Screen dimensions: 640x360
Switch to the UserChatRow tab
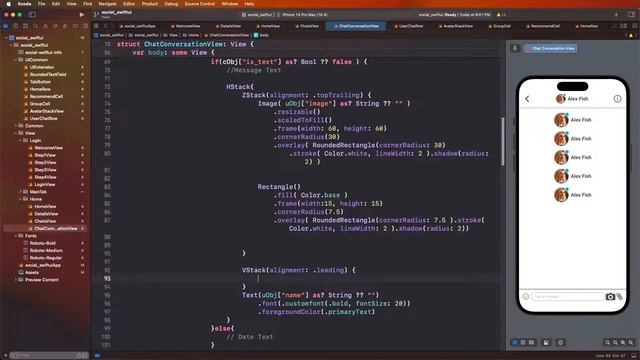(x=408, y=26)
